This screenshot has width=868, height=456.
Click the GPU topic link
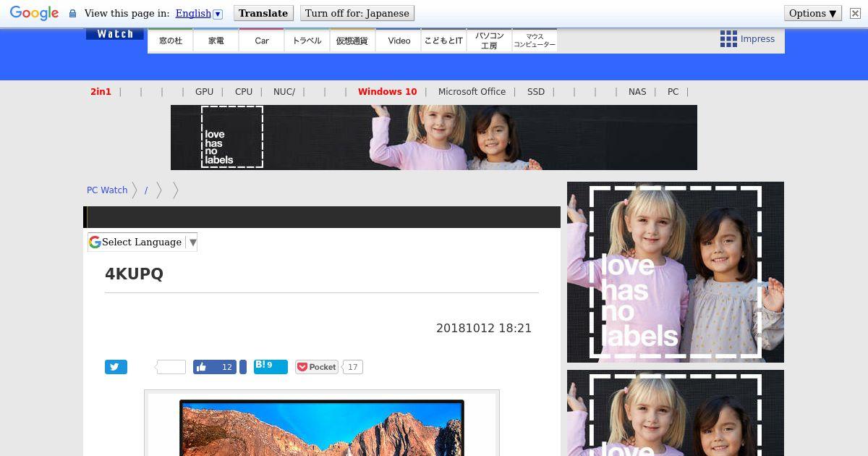click(x=204, y=92)
